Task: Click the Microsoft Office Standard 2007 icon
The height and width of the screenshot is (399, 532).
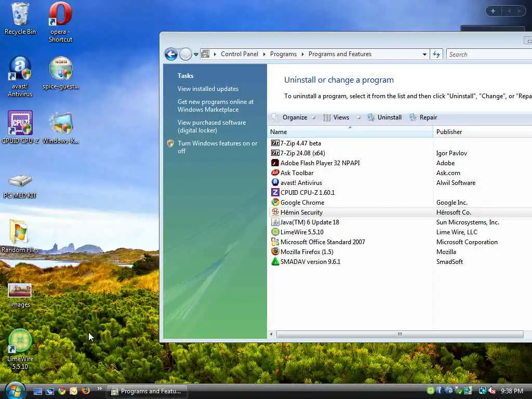Action: coord(275,242)
